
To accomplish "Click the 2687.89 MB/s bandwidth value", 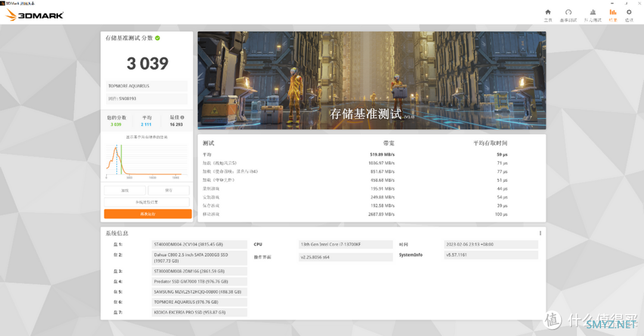I will point(382,214).
